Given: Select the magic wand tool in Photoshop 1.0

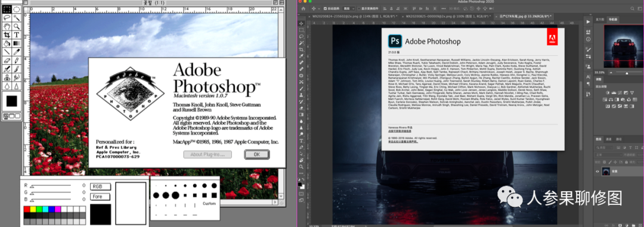Looking at the screenshot, I should (17, 18).
